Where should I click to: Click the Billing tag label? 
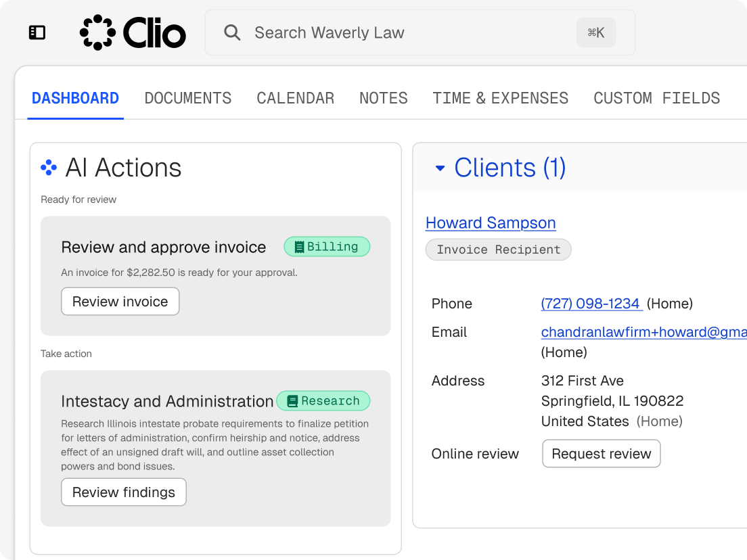(327, 247)
